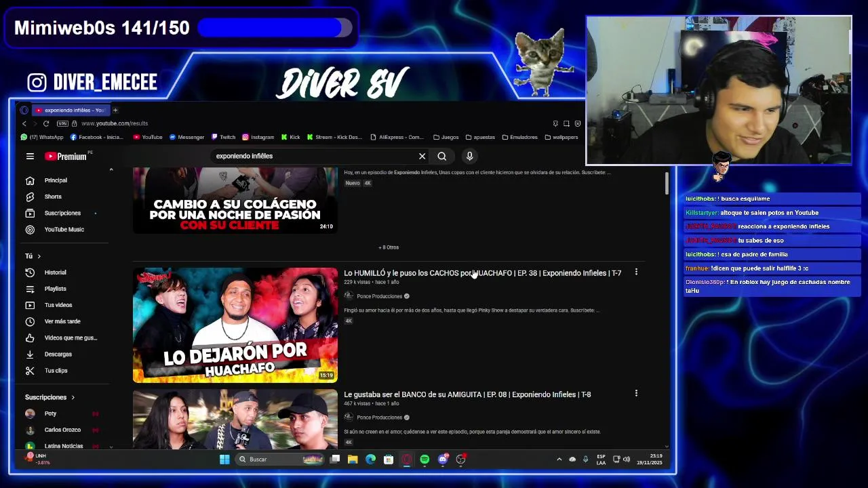868x488 pixels.
Task: Click the page vertical scrollbar thumb
Action: (x=667, y=182)
